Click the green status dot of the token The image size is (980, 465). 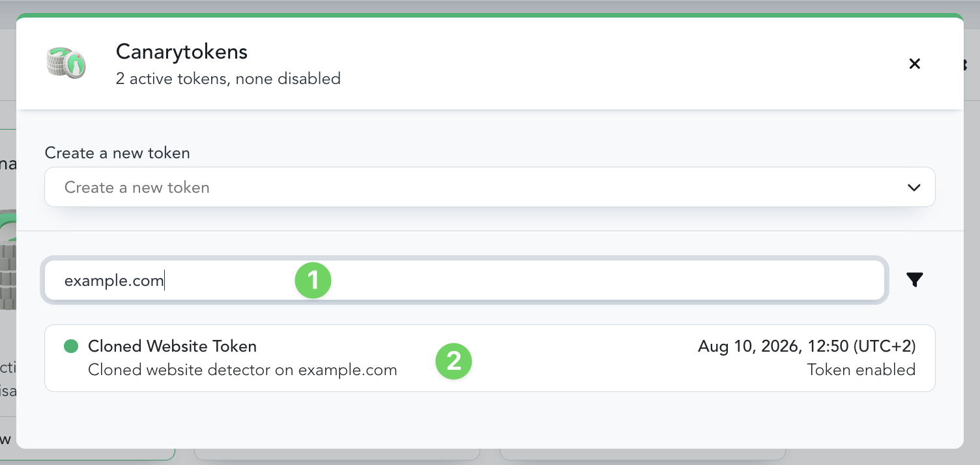(x=71, y=346)
